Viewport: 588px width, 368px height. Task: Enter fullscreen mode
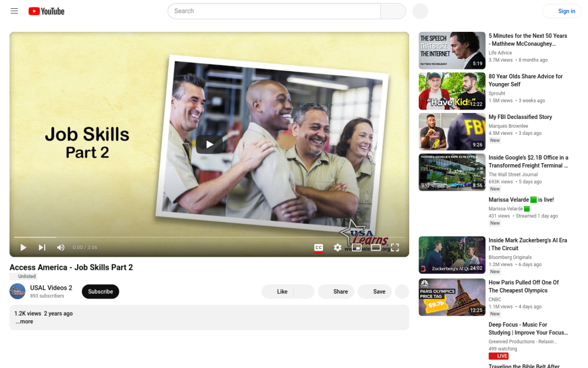point(395,247)
